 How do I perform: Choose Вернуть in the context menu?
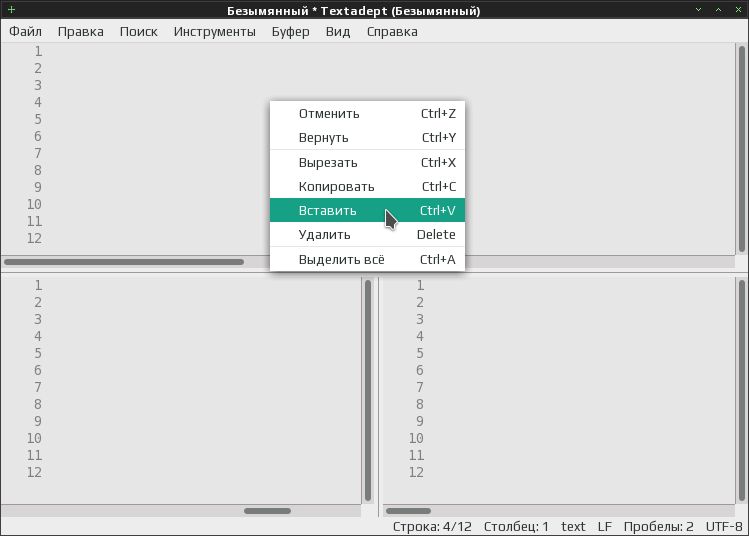367,138
